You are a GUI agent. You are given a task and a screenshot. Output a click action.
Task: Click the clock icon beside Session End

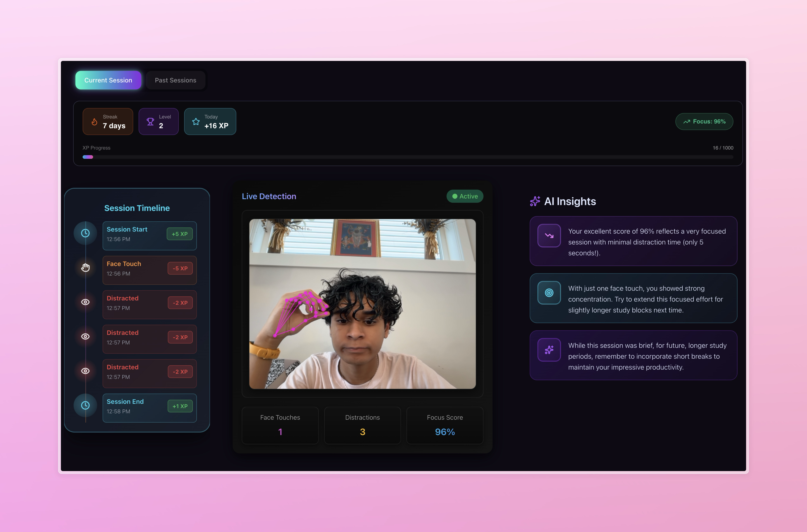[x=85, y=405]
